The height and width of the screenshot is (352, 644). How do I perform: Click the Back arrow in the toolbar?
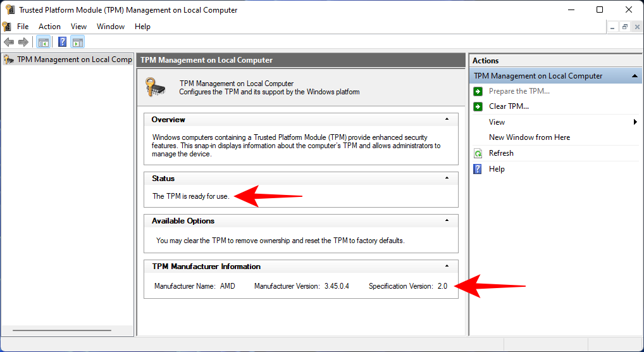(x=9, y=42)
